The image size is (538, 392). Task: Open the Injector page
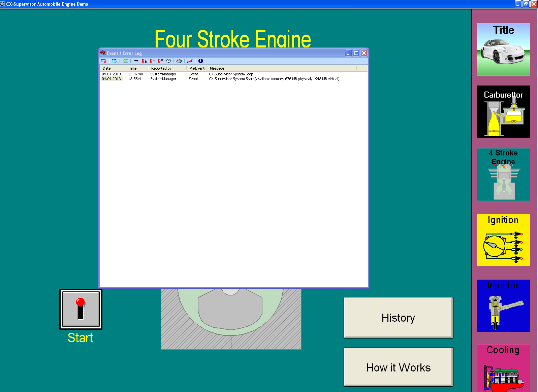[503, 306]
